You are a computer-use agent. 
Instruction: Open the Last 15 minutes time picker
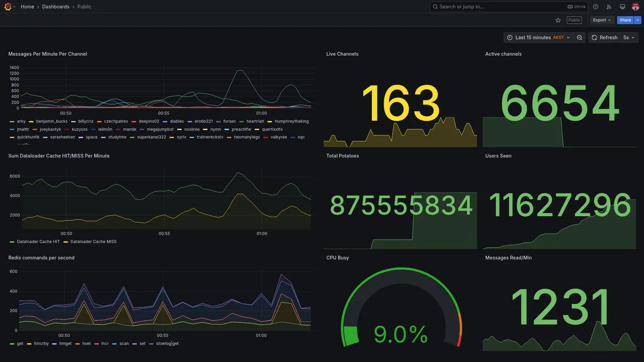[x=538, y=38]
